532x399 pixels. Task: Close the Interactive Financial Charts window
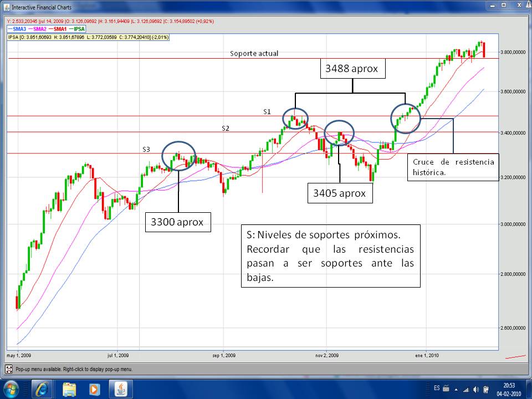pyautogui.click(x=519, y=6)
